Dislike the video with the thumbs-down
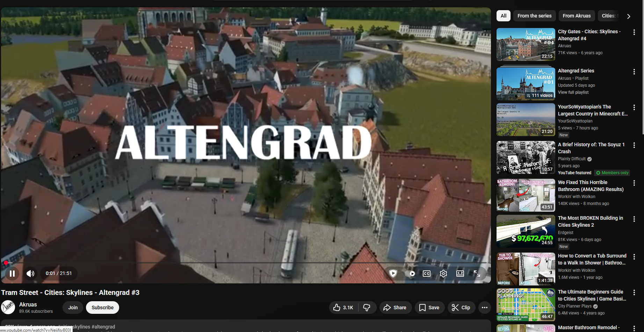Viewport: 644px width, 332px height. click(367, 308)
